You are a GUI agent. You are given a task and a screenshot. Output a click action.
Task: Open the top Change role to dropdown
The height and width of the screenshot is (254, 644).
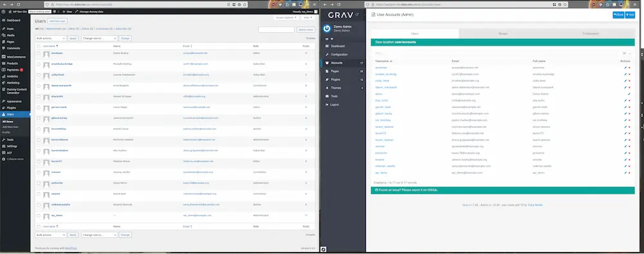99,38
